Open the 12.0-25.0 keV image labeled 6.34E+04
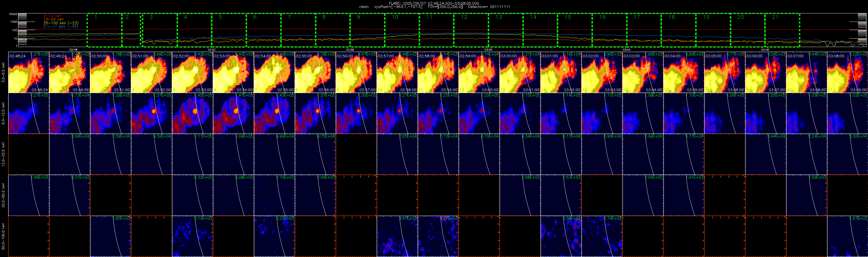The image size is (868, 257). (x=520, y=154)
